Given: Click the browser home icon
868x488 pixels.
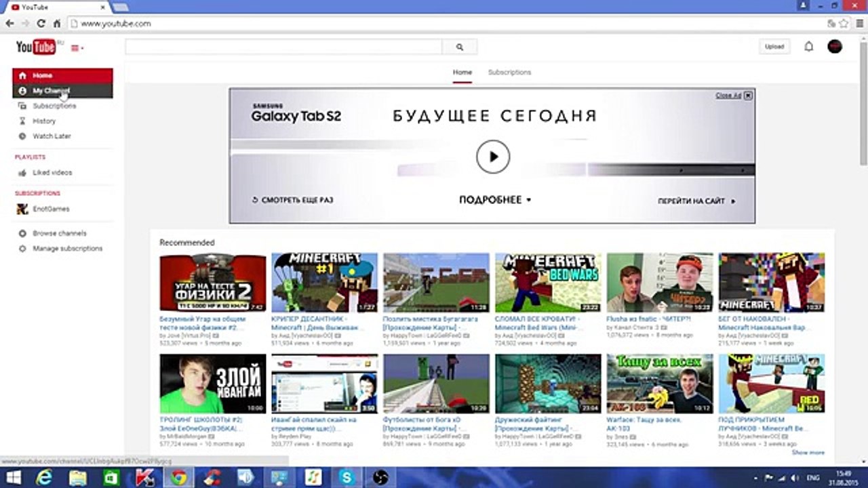Looking at the screenshot, I should 57,23.
